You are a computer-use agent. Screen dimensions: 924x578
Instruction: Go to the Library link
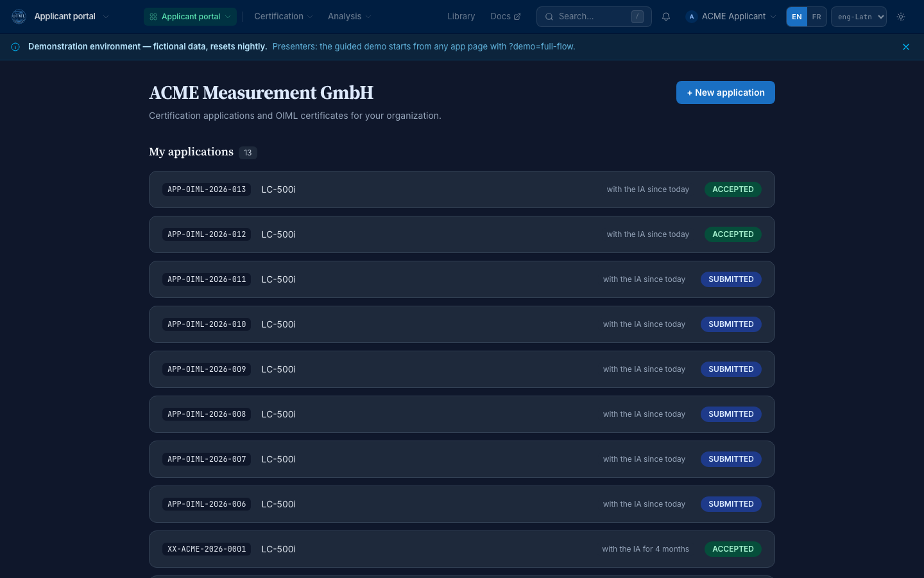point(461,17)
